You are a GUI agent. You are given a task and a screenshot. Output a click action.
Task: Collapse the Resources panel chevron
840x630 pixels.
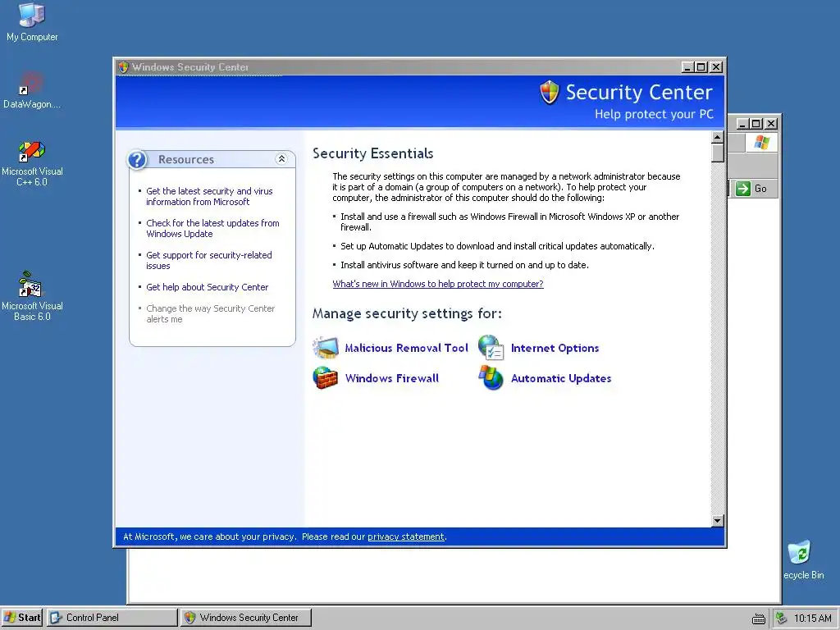[x=281, y=159]
